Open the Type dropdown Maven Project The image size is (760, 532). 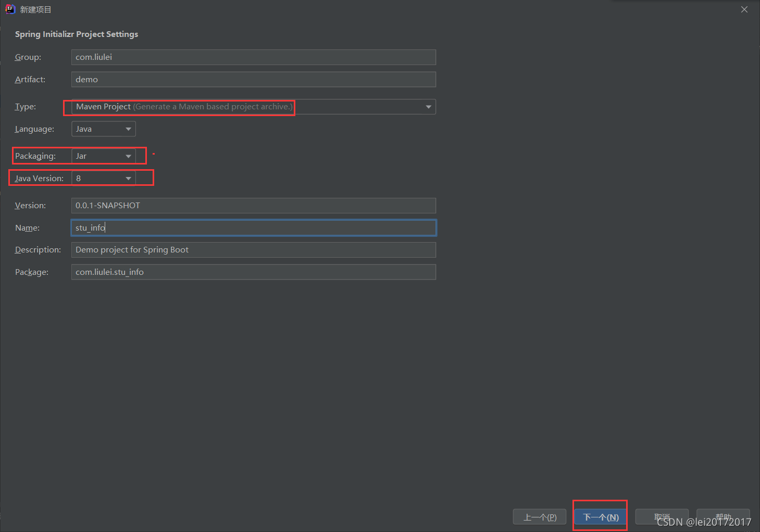point(254,107)
